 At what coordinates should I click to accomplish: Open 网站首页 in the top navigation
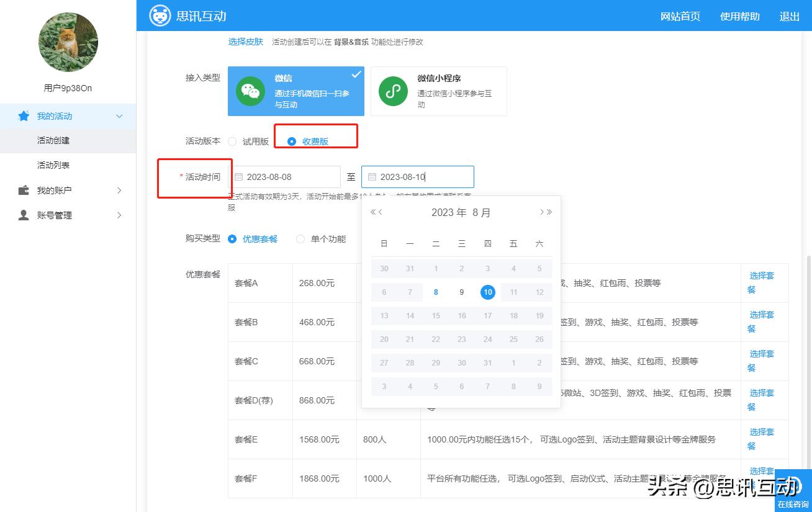(680, 17)
